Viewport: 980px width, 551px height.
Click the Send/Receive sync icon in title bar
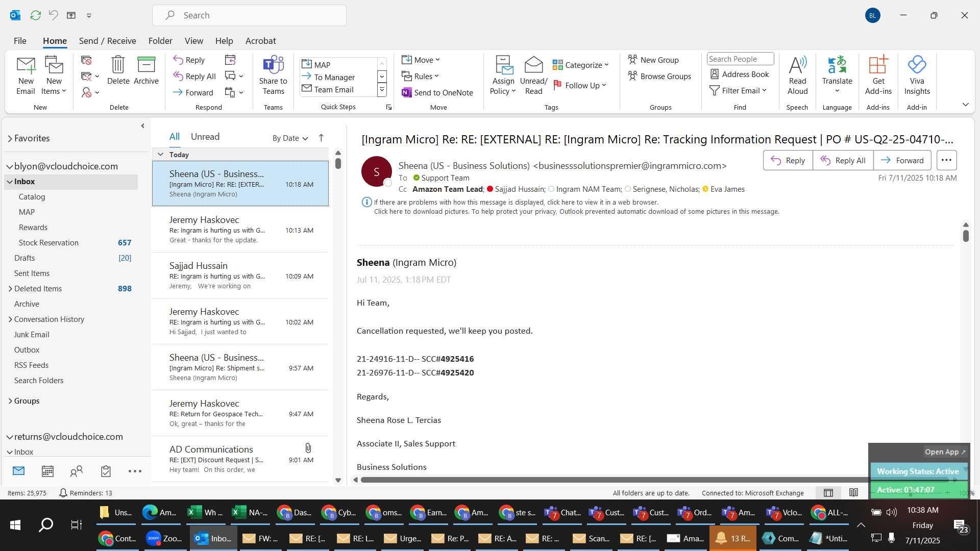point(35,15)
